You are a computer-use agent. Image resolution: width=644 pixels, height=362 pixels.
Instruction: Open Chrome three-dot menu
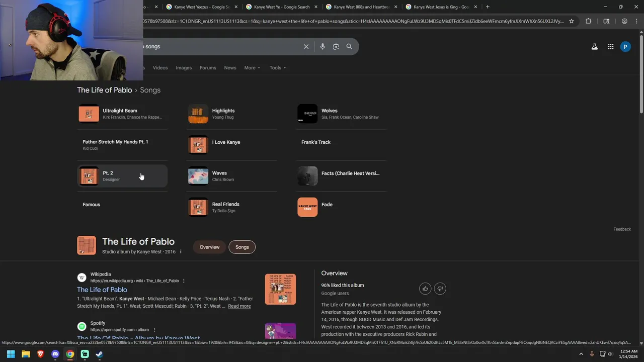(636, 21)
